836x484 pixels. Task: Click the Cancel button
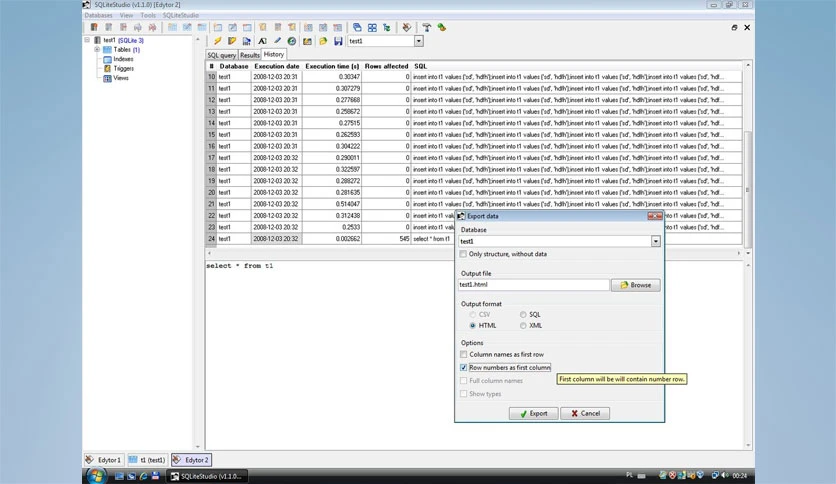tap(585, 414)
